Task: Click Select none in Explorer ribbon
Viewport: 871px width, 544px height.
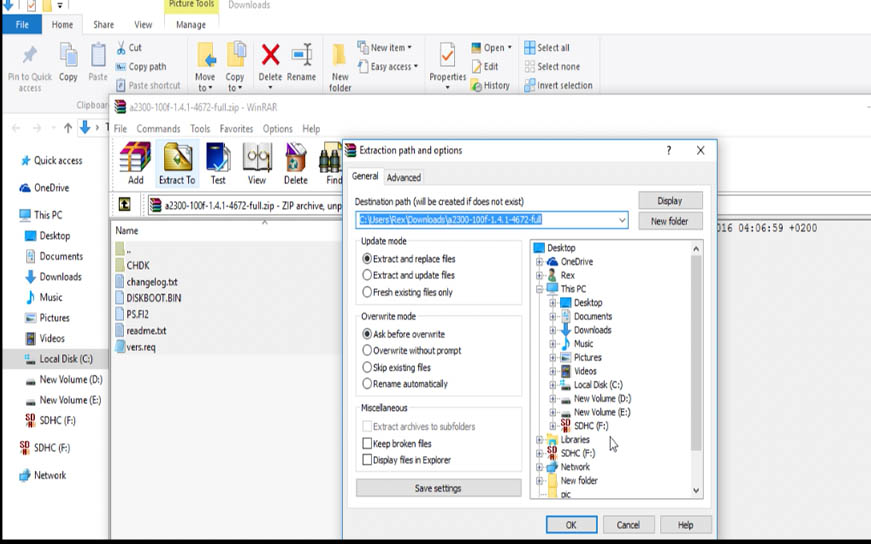Action: (x=552, y=67)
